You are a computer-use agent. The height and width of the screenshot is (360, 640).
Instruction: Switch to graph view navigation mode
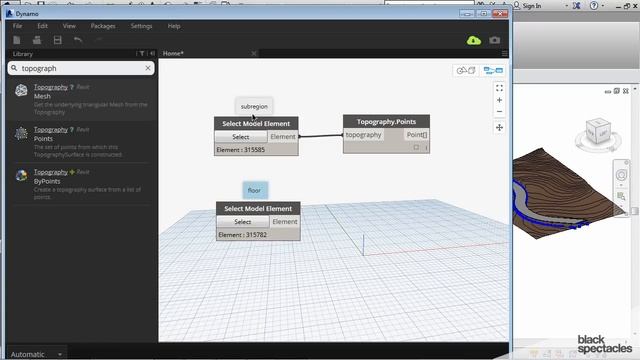[493, 71]
